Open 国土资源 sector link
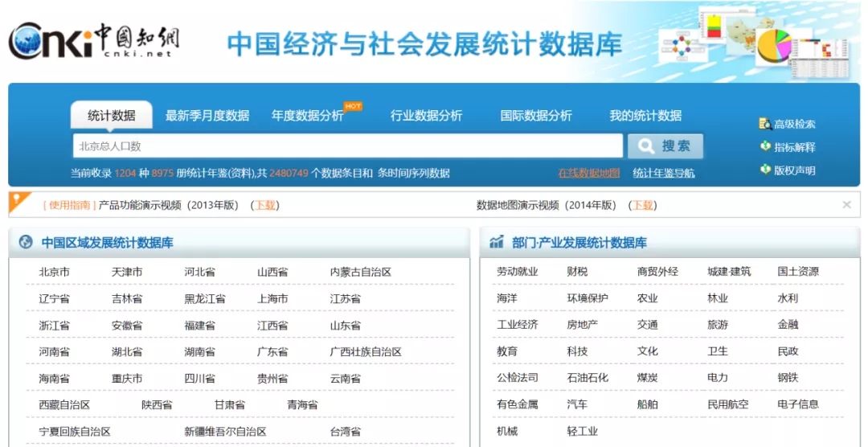Viewport: 868px width, 447px height. [x=798, y=272]
